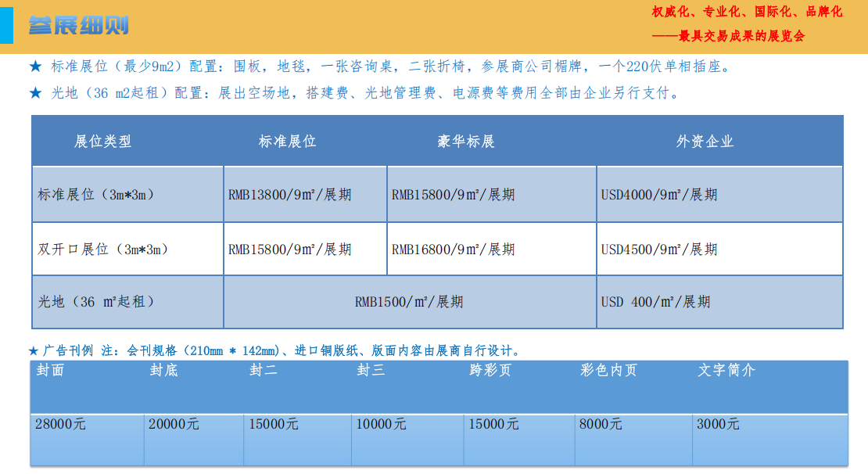Click the star bullet before 标准展位 配置 line

pos(35,67)
